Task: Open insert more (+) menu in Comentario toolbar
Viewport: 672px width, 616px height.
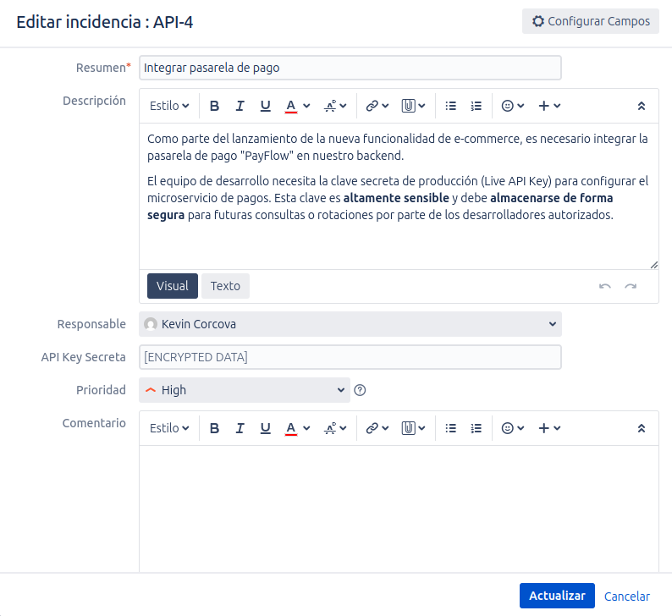Action: click(549, 428)
